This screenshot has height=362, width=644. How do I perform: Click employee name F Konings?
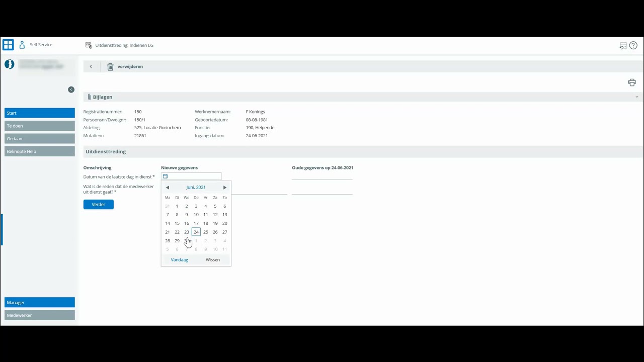255,112
